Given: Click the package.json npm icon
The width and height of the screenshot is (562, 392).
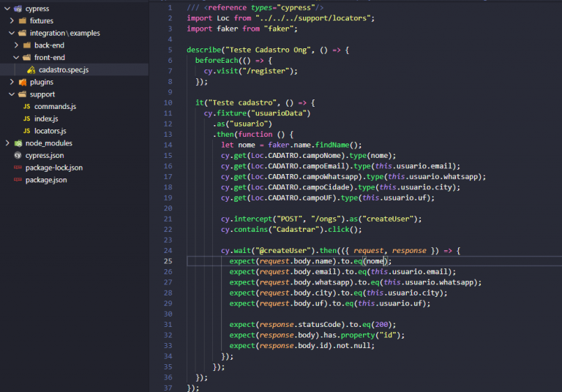Looking at the screenshot, I should pyautogui.click(x=18, y=179).
